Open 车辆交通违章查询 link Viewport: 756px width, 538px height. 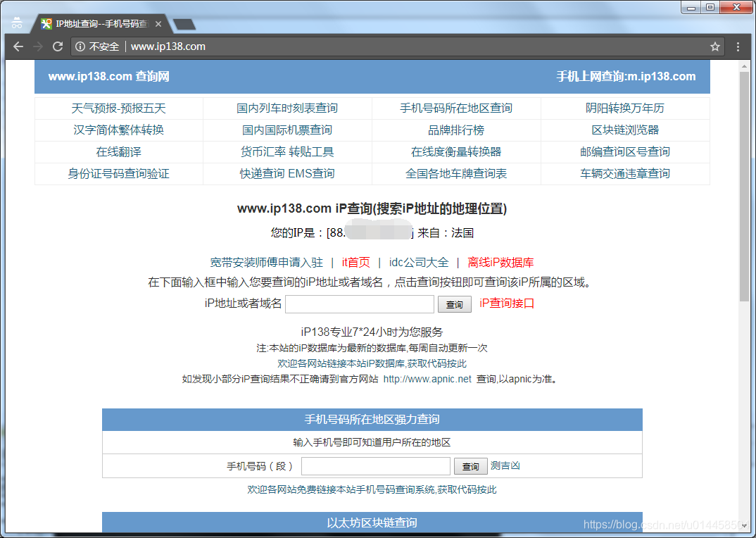625,174
